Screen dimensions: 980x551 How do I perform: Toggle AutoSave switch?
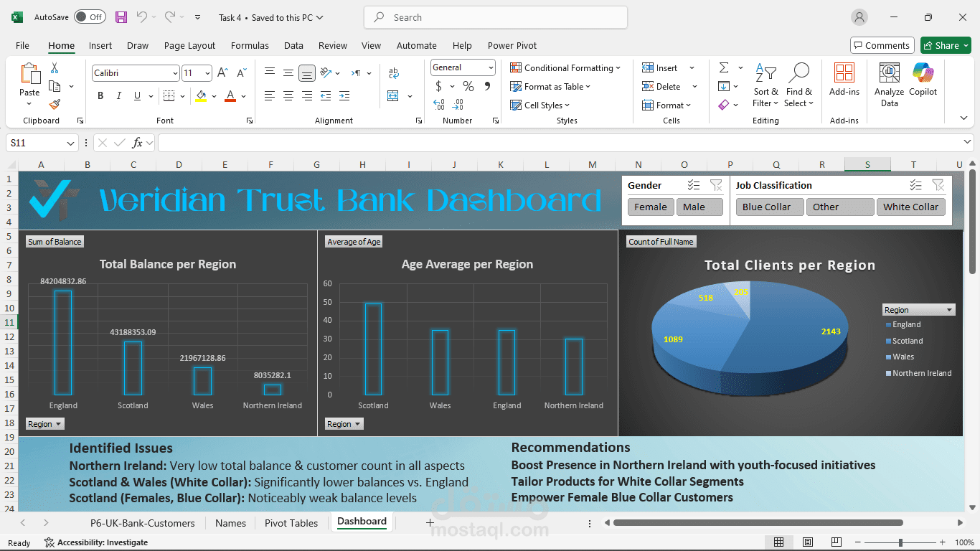(x=90, y=17)
